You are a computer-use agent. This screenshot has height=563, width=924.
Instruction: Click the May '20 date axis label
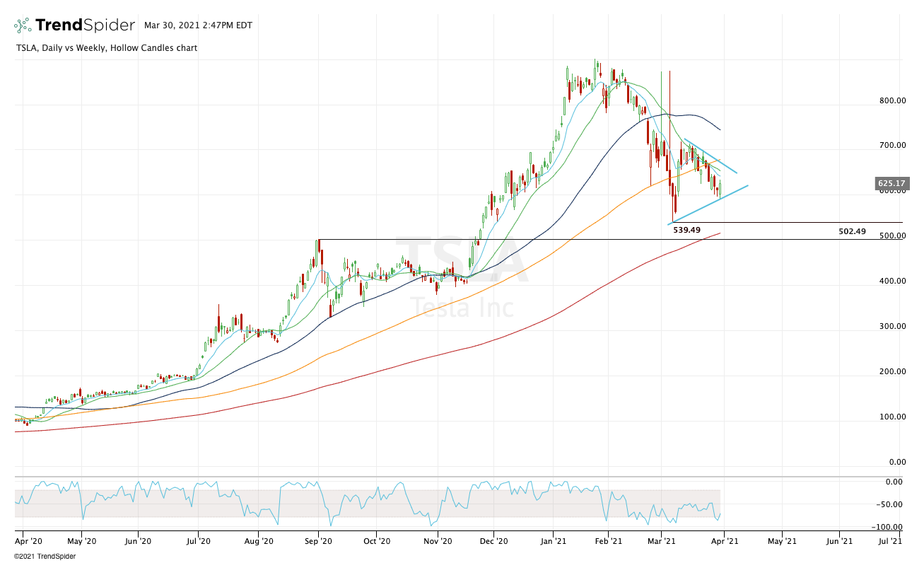coord(81,542)
